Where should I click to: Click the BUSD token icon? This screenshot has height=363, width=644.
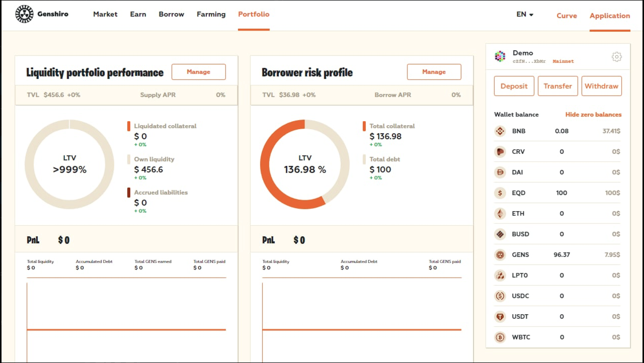(500, 234)
